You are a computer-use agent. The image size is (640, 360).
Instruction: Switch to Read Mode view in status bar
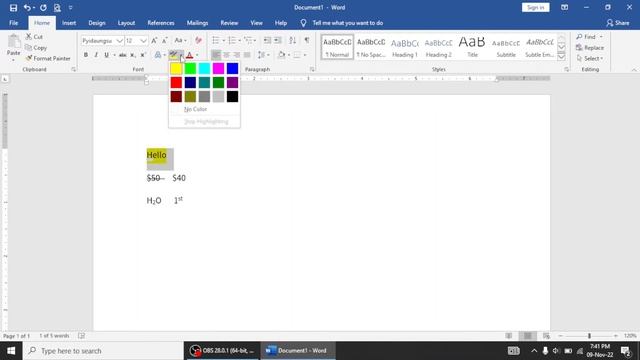[509, 336]
